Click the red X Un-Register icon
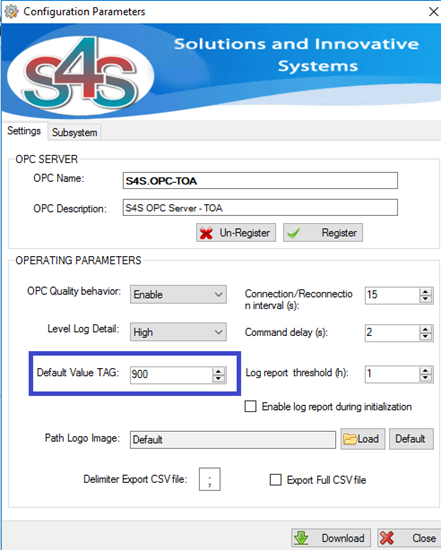This screenshot has width=441, height=550. 206,233
